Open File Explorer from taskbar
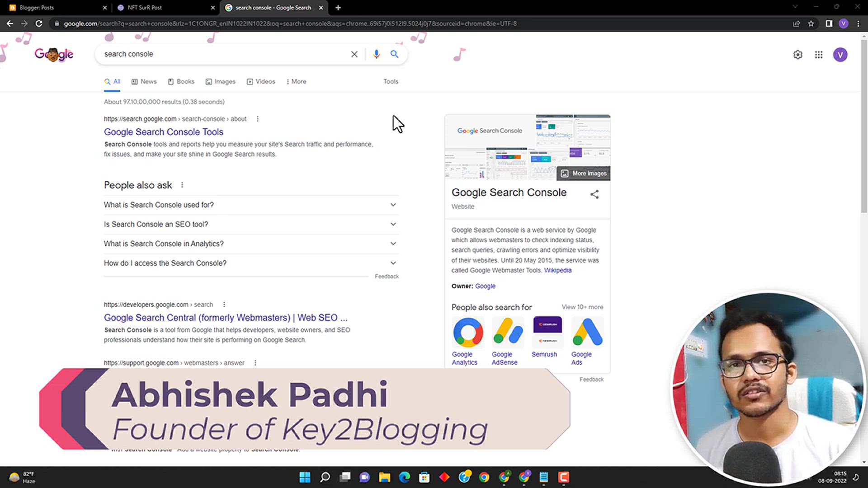 click(384, 477)
